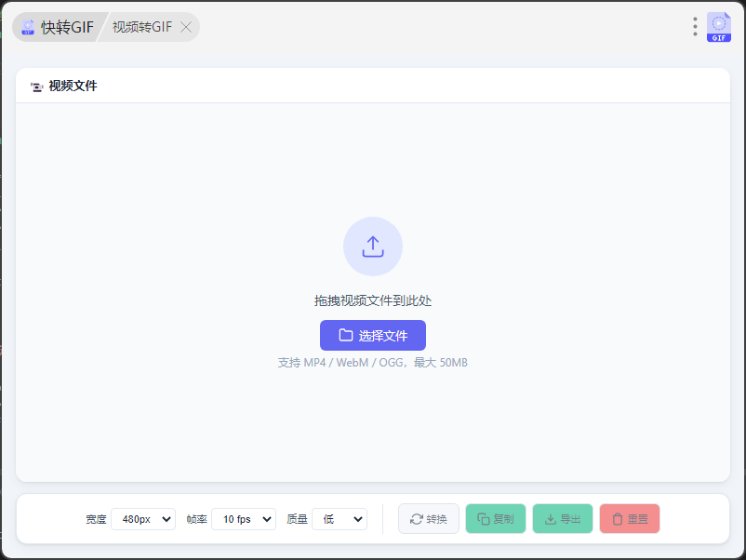The height and width of the screenshot is (560, 746).
Task: Click the video camera icon beside 视频文件
Action: [x=37, y=87]
